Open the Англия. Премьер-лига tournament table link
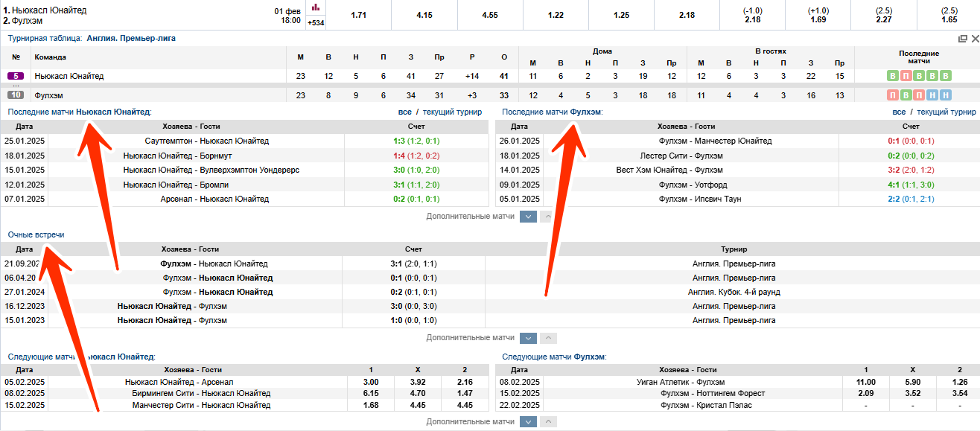 click(x=131, y=38)
